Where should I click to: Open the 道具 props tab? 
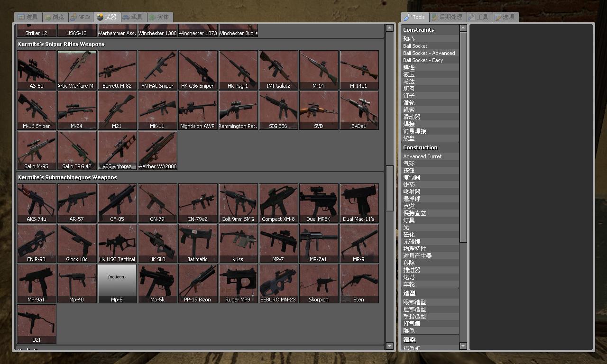tap(28, 17)
